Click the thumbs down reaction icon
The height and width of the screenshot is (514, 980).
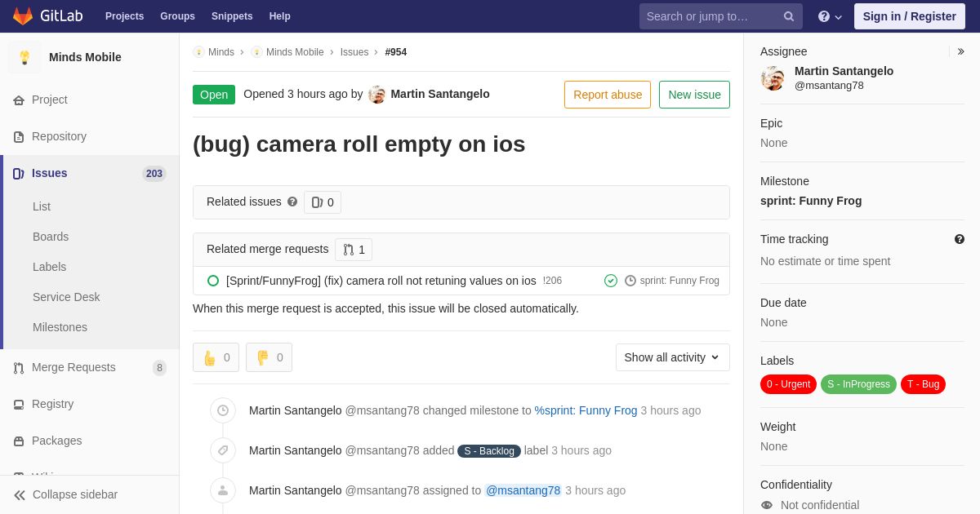coord(262,357)
